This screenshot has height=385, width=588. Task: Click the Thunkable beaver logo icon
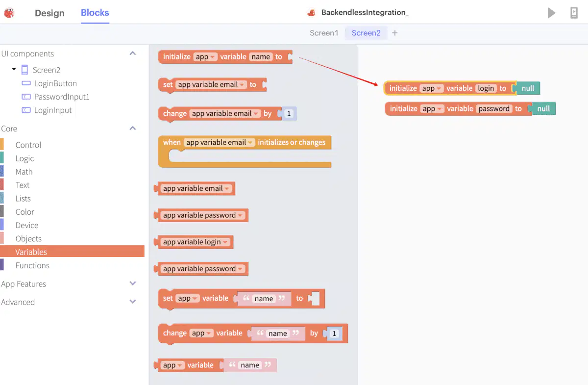9,13
